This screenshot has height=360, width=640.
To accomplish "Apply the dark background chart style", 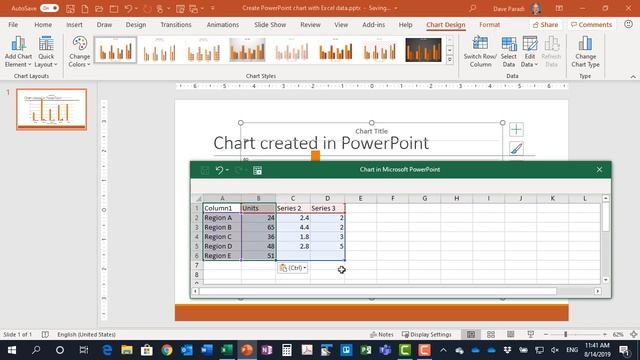I will point(423,50).
